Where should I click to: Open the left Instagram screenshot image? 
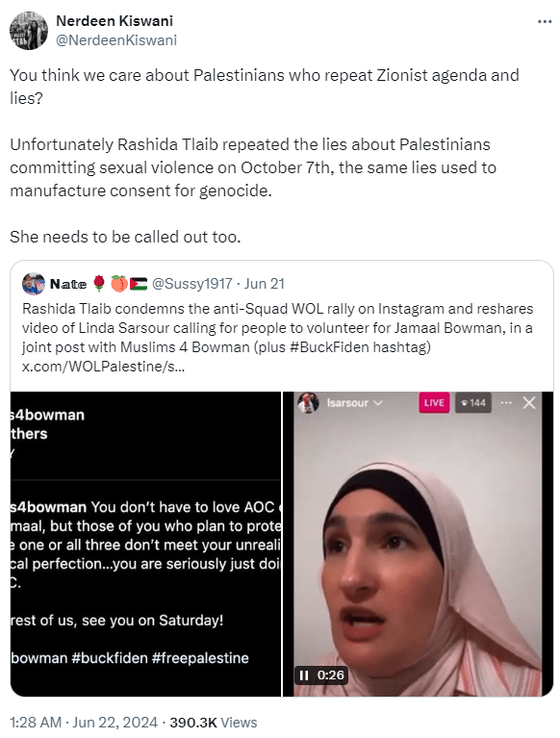coord(145,544)
